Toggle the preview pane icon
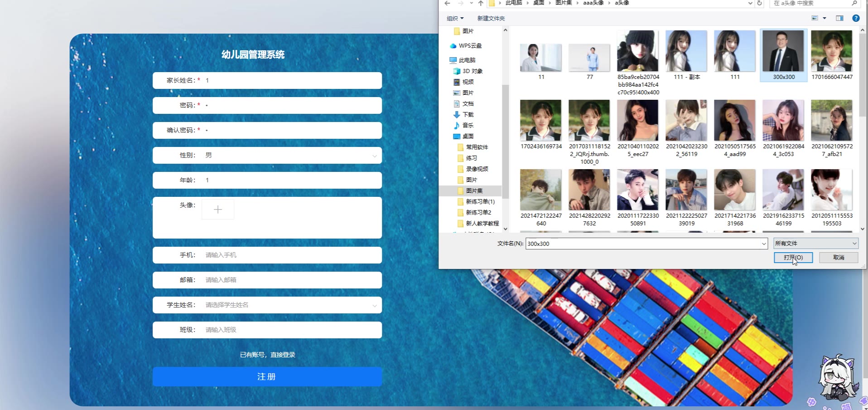Screen dimensions: 868x410 pyautogui.click(x=839, y=18)
